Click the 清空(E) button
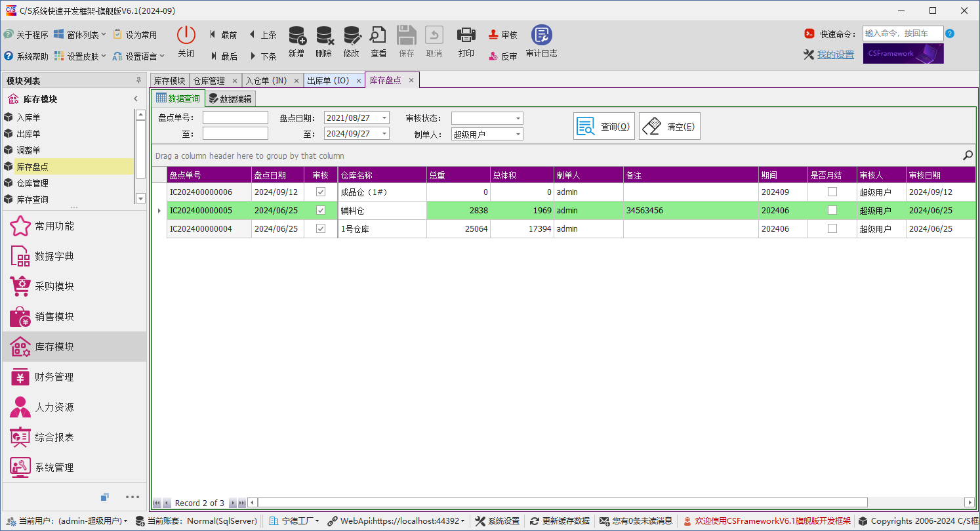This screenshot has height=531, width=980. pos(670,127)
